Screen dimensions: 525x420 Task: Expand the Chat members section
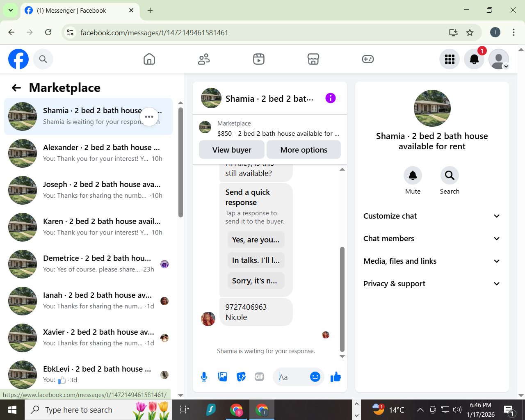(x=432, y=239)
